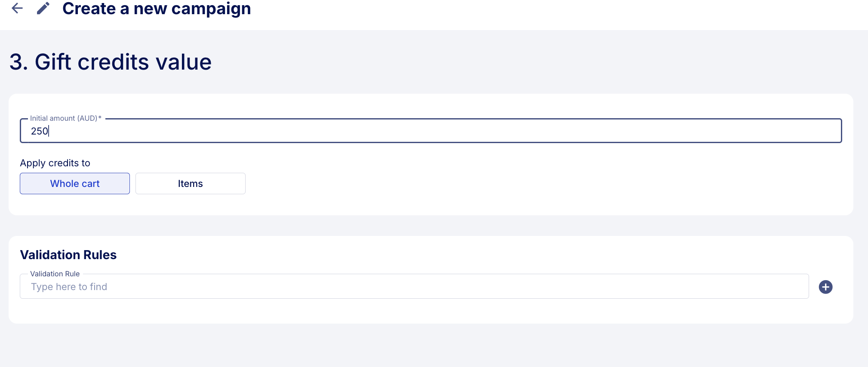Click the "Type here to find" placeholder

(x=69, y=287)
